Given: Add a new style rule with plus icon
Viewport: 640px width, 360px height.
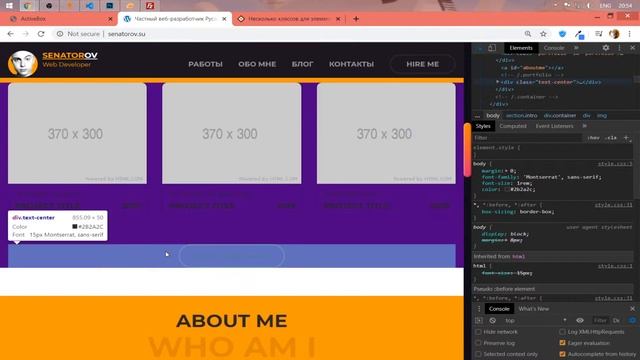Looking at the screenshot, I should tap(626, 138).
